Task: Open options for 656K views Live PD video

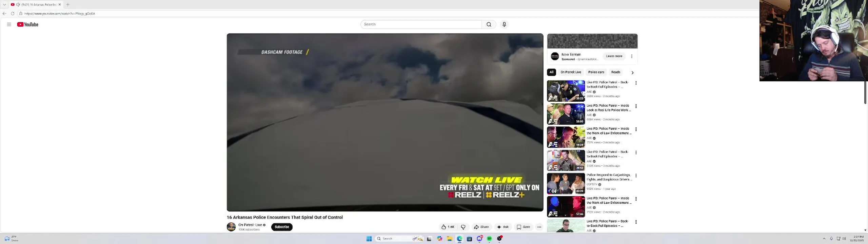Action: [636, 106]
